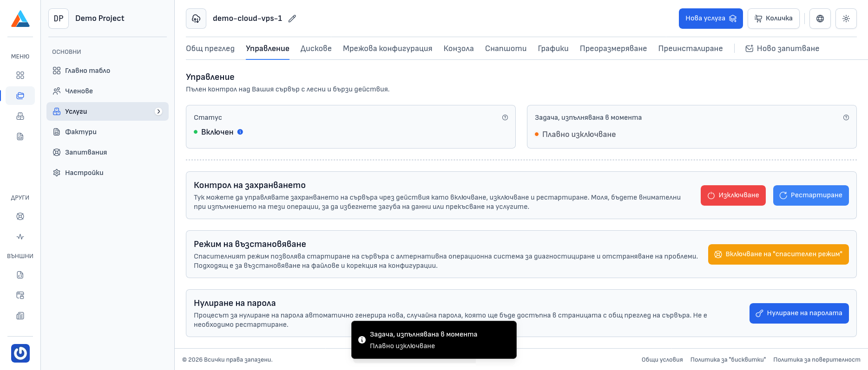Open the lifebuoy support icon under ДРУГИ
The width and height of the screenshot is (868, 370).
click(x=20, y=216)
